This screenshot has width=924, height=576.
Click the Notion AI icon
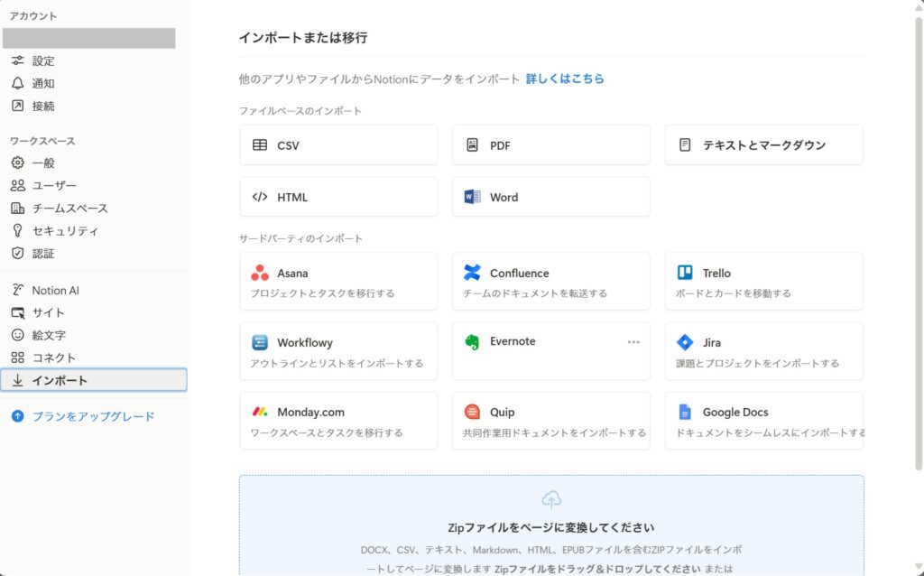click(x=18, y=290)
